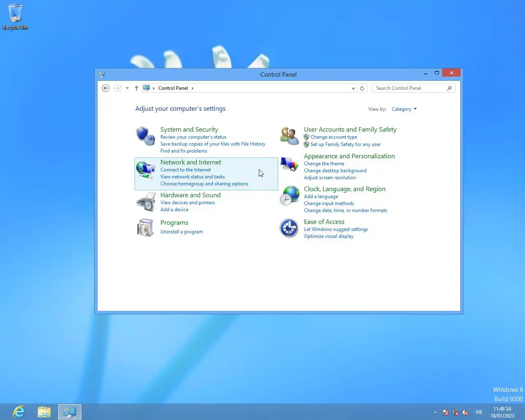Viewport: 525px width, 420px height.
Task: Go up one level with the Up arrow
Action: [137, 88]
